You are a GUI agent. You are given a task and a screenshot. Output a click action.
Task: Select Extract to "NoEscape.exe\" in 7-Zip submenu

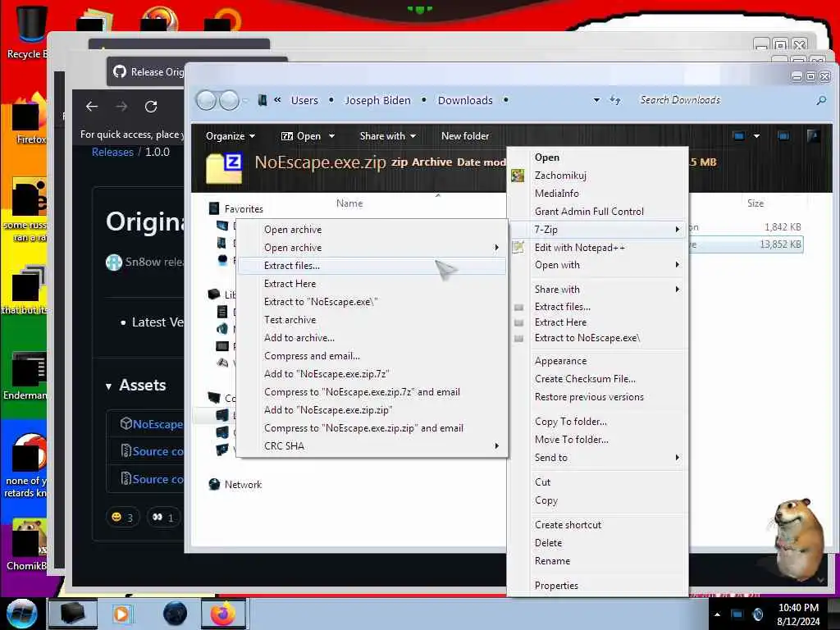[372, 302]
